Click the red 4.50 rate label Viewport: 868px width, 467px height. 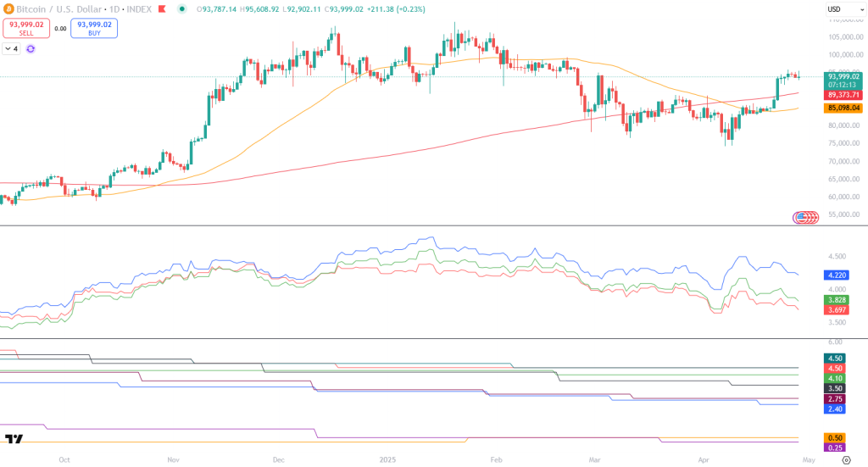[x=835, y=369]
